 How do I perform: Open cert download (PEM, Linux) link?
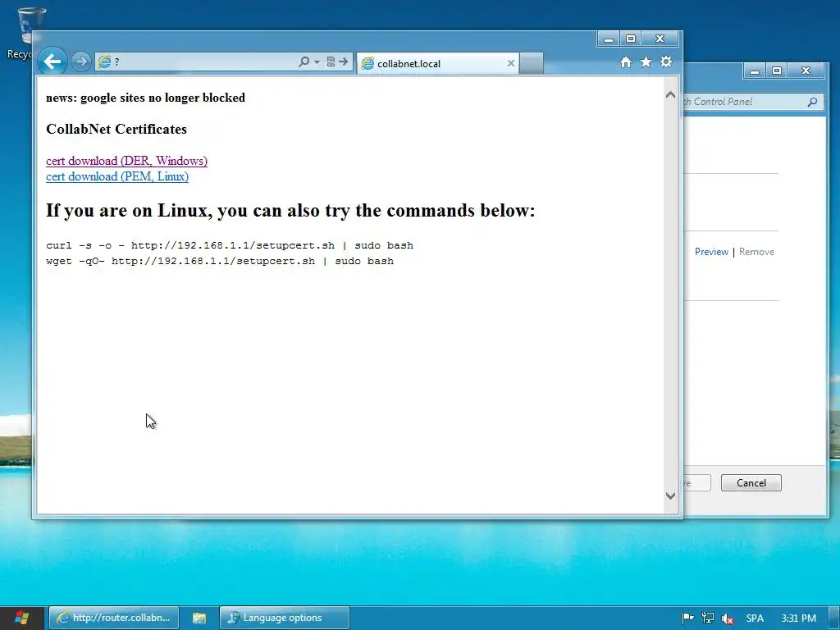pos(117,176)
